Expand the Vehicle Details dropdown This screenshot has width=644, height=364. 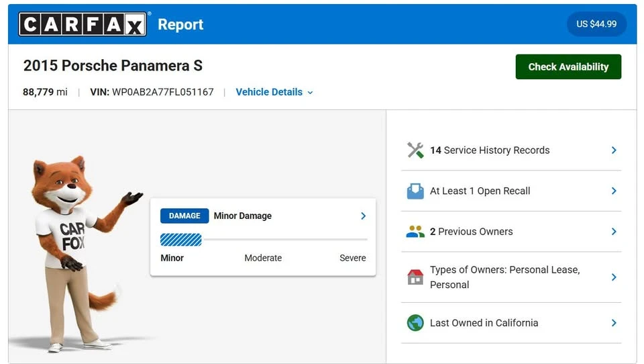pos(274,92)
